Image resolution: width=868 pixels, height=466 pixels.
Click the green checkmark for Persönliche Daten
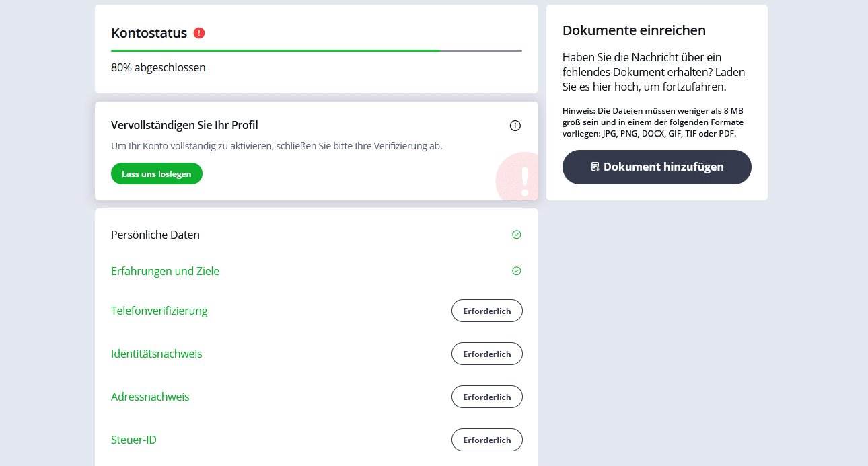(x=517, y=235)
